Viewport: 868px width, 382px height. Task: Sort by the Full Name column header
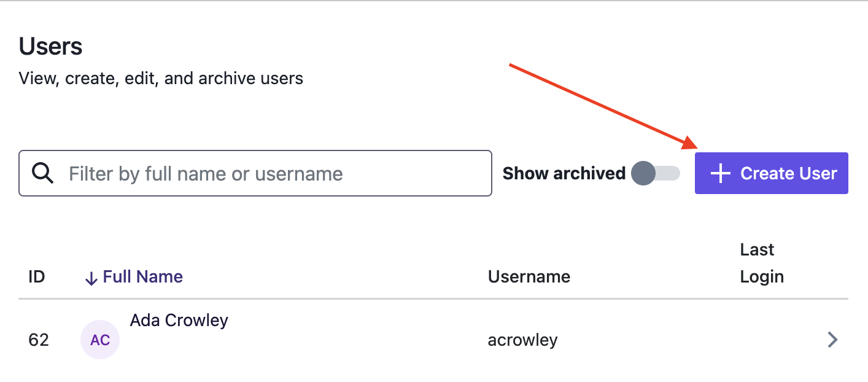coord(143,277)
